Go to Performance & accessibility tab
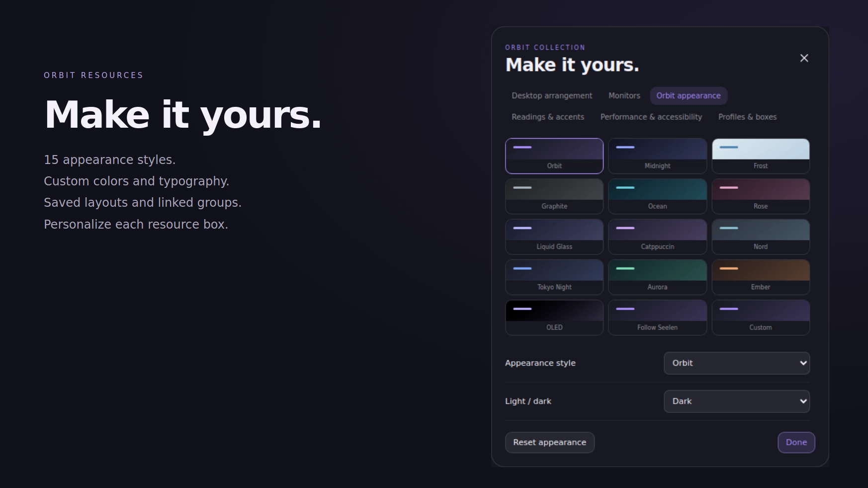 pyautogui.click(x=651, y=117)
